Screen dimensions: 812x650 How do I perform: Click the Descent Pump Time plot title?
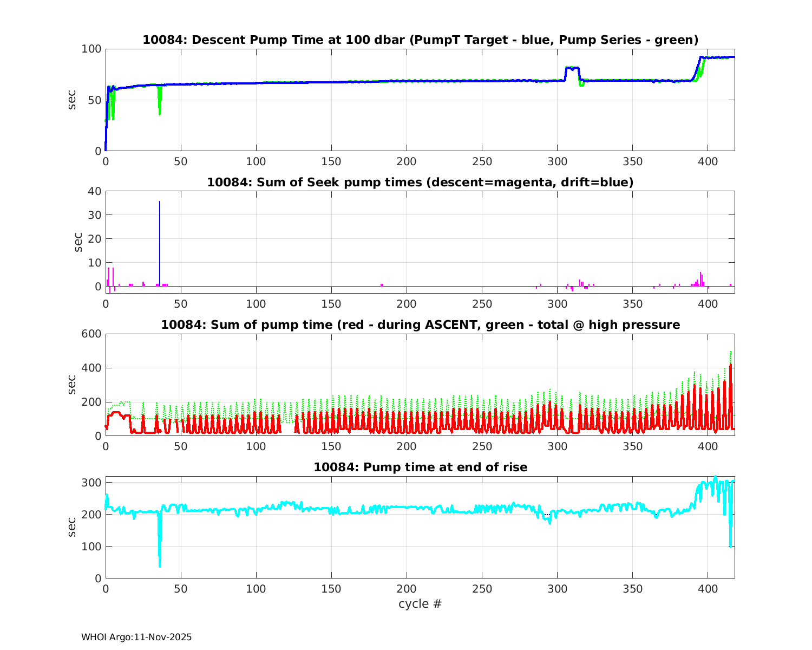tap(420, 40)
